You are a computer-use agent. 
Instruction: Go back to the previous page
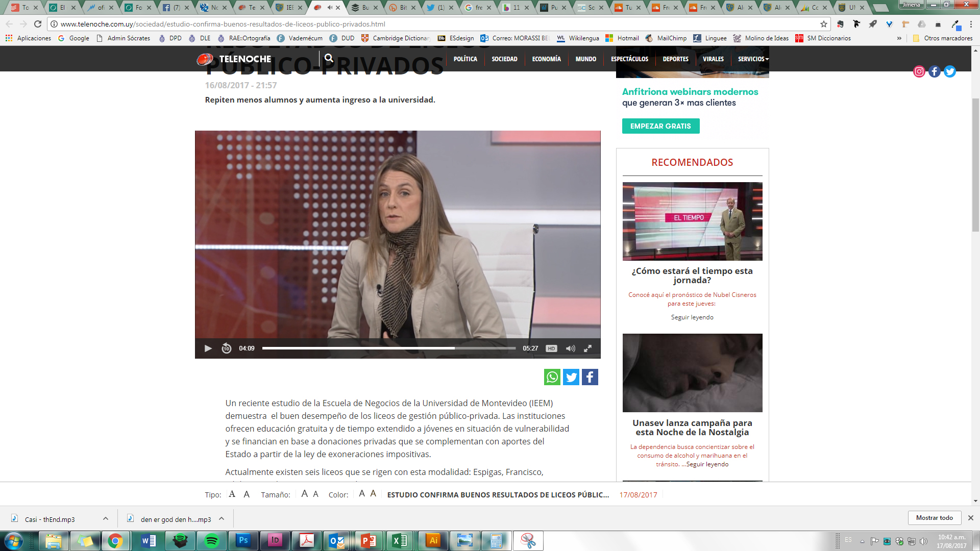pos(9,24)
